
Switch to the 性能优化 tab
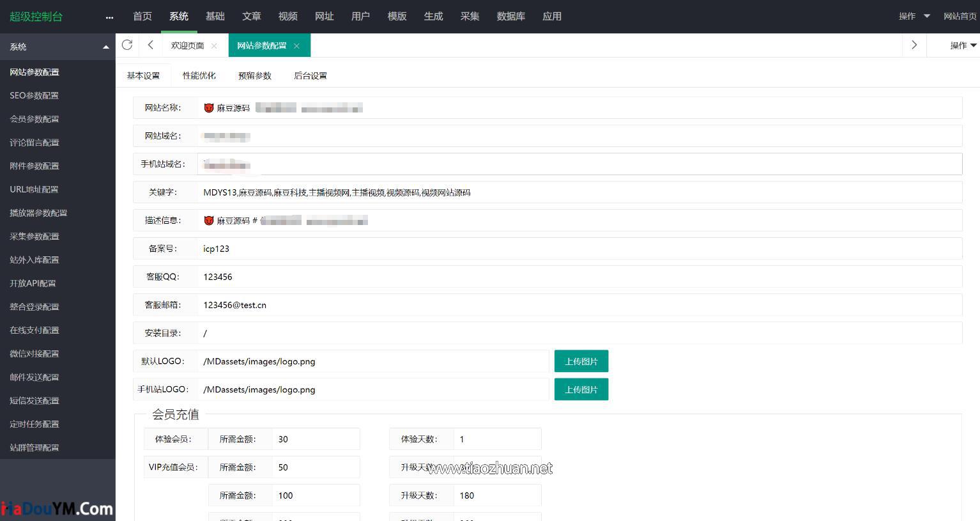click(x=199, y=75)
